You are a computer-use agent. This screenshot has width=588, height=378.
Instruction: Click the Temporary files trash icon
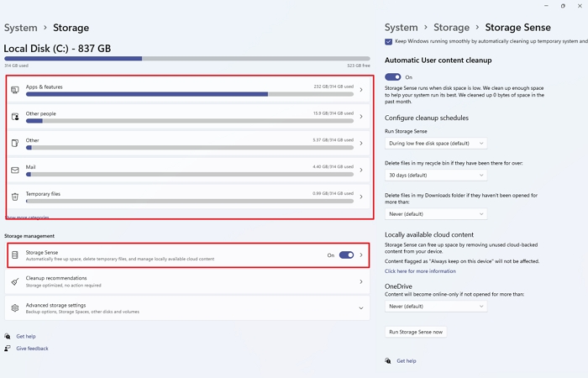click(x=15, y=197)
